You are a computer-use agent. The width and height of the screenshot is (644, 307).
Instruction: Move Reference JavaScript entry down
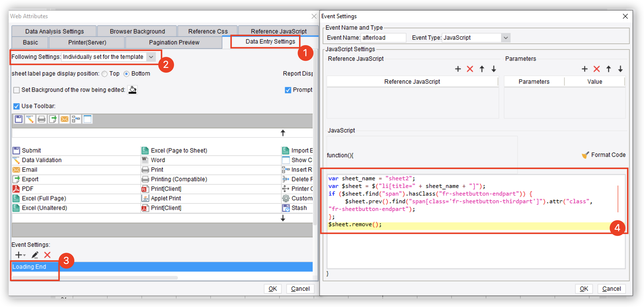pyautogui.click(x=494, y=69)
